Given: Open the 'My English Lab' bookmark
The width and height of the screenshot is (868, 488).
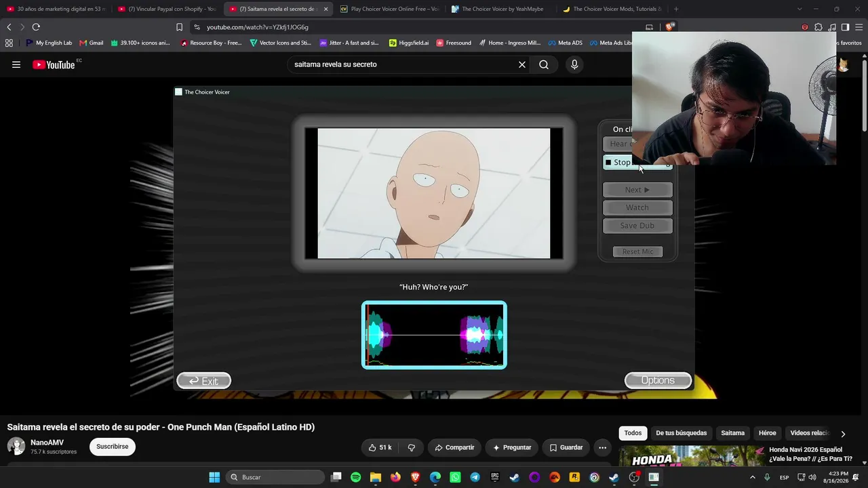Looking at the screenshot, I should pos(49,43).
